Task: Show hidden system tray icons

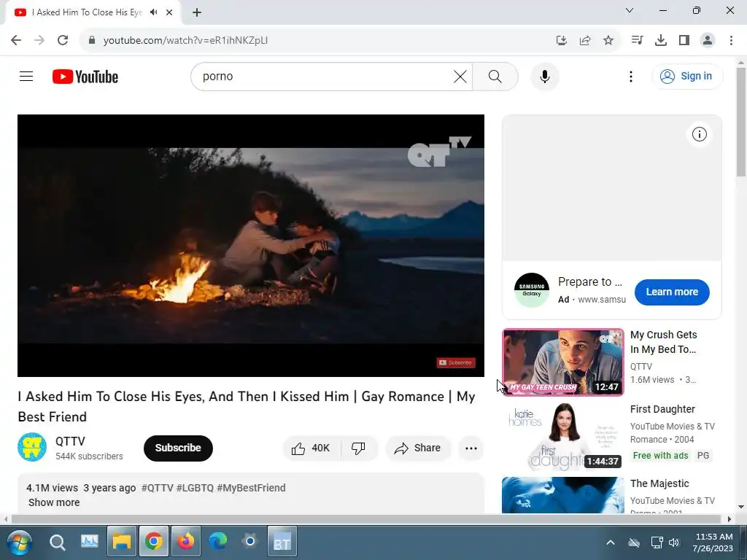Action: tap(611, 542)
